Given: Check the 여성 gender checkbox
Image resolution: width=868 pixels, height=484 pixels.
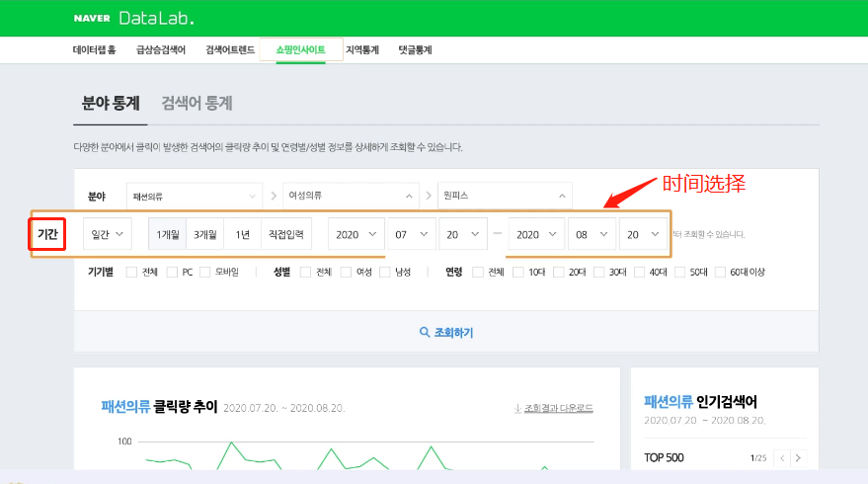Looking at the screenshot, I should tap(346, 272).
